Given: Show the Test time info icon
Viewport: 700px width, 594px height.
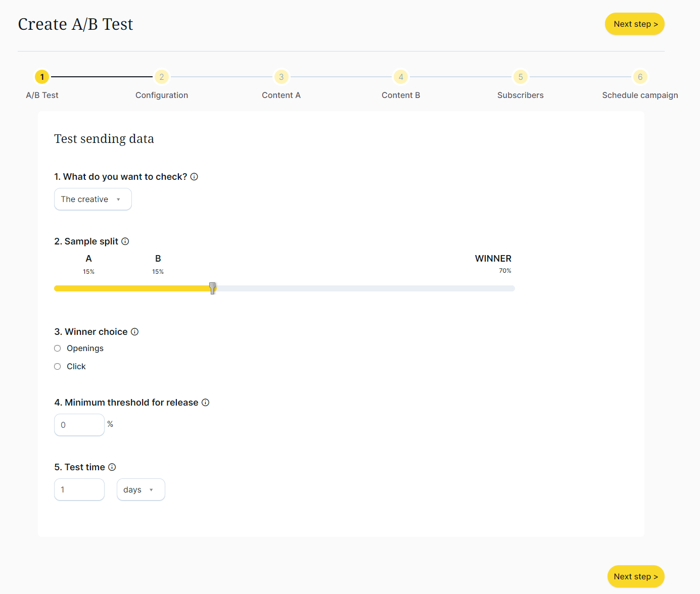Looking at the screenshot, I should (112, 467).
